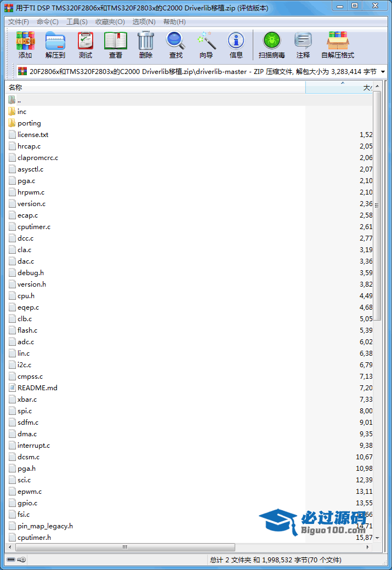The height and width of the screenshot is (570, 392).
Task: Open the Tools (工具) menu
Action: pyautogui.click(x=77, y=22)
